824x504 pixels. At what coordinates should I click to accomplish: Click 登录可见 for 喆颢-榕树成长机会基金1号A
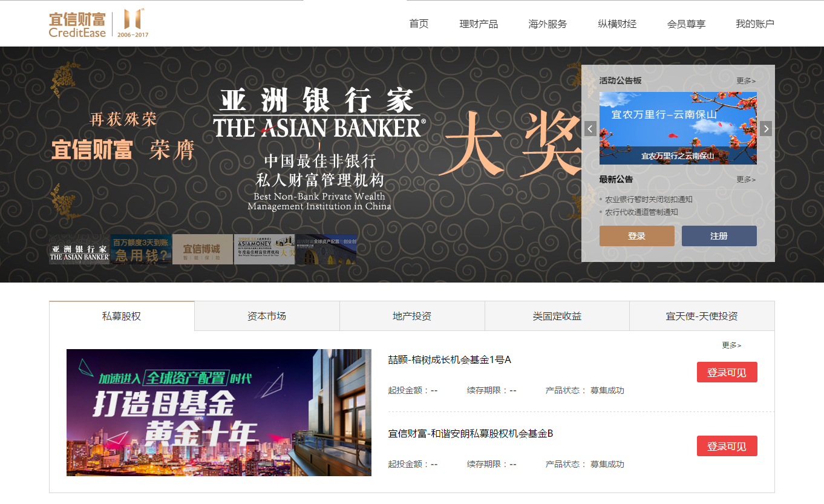click(x=727, y=371)
